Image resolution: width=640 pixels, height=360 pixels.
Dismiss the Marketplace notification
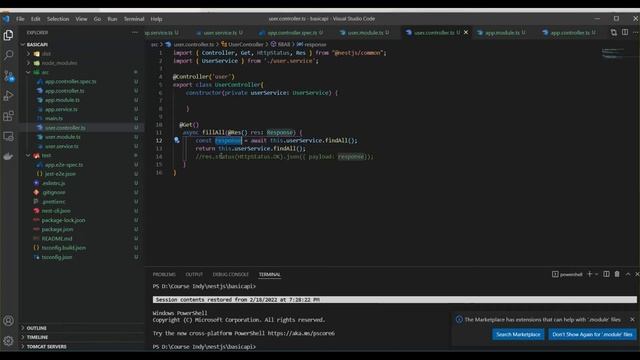click(632, 320)
